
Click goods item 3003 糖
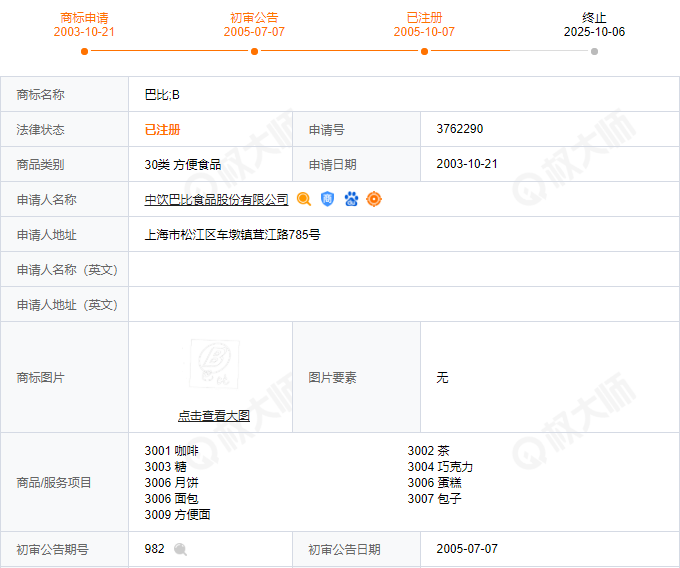(x=166, y=467)
